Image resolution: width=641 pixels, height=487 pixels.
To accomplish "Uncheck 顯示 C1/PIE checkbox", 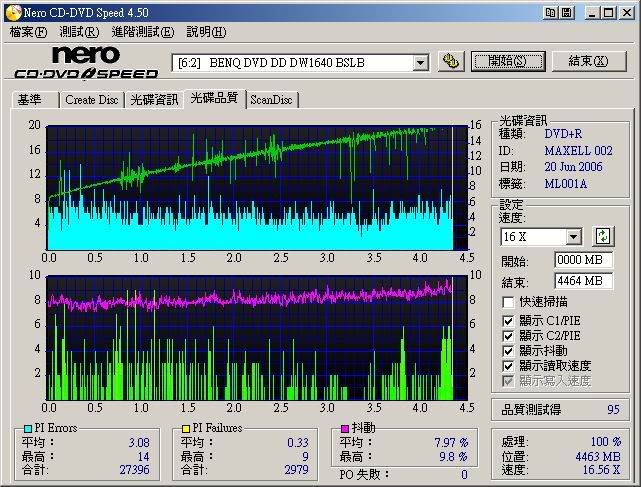I will coord(508,321).
